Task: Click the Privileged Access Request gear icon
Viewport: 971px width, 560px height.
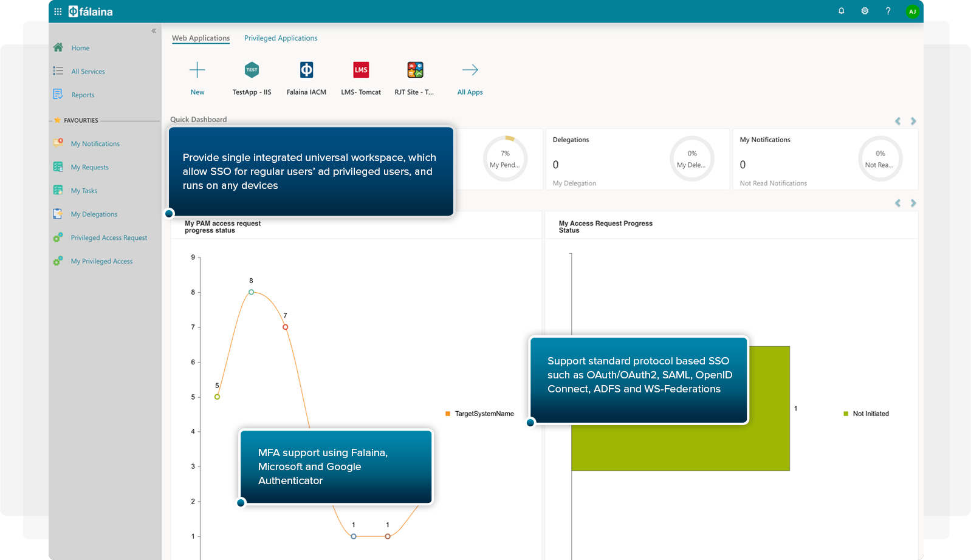Action: coord(58,237)
